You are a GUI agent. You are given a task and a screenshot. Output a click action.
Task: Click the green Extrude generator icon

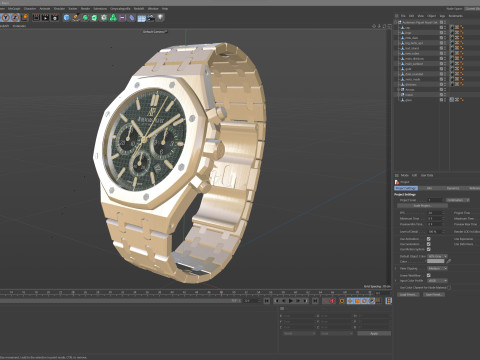[94, 18]
